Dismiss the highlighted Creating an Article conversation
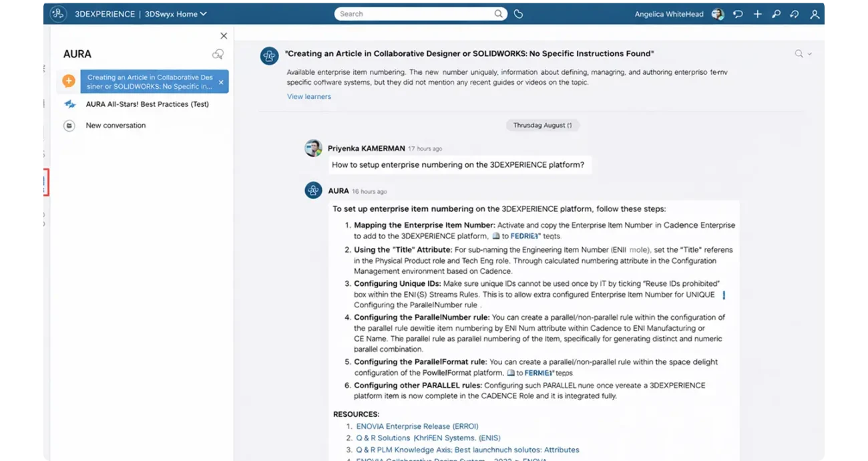 (221, 82)
